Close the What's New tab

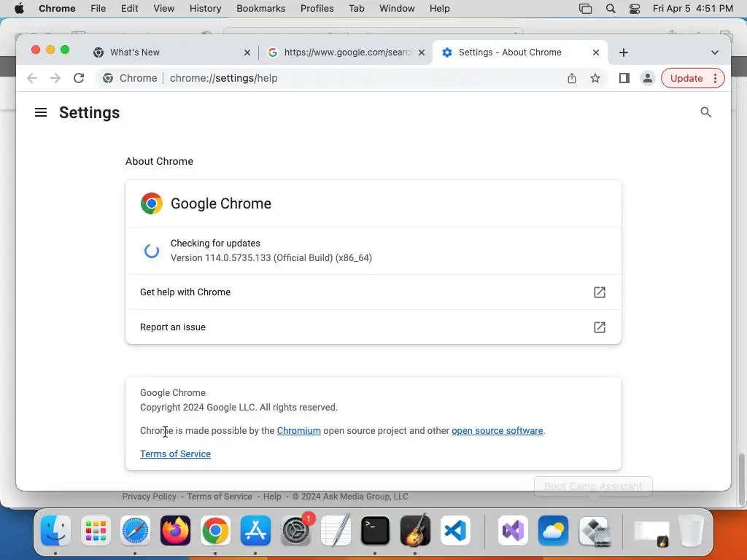pos(247,52)
